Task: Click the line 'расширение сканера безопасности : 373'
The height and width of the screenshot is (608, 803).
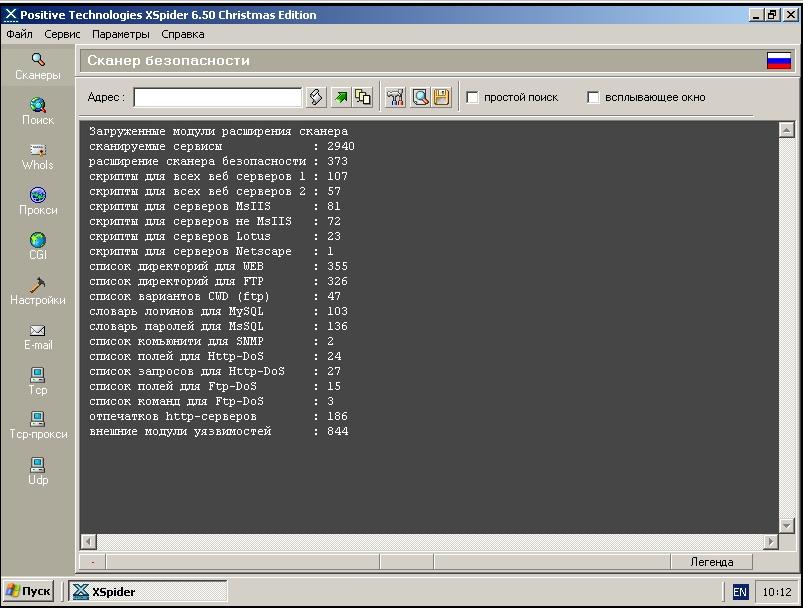Action: (218, 161)
